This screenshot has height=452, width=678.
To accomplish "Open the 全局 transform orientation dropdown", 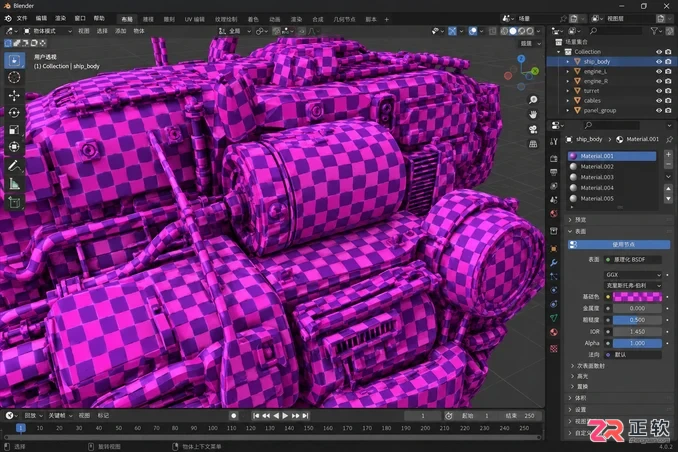I will (x=235, y=31).
